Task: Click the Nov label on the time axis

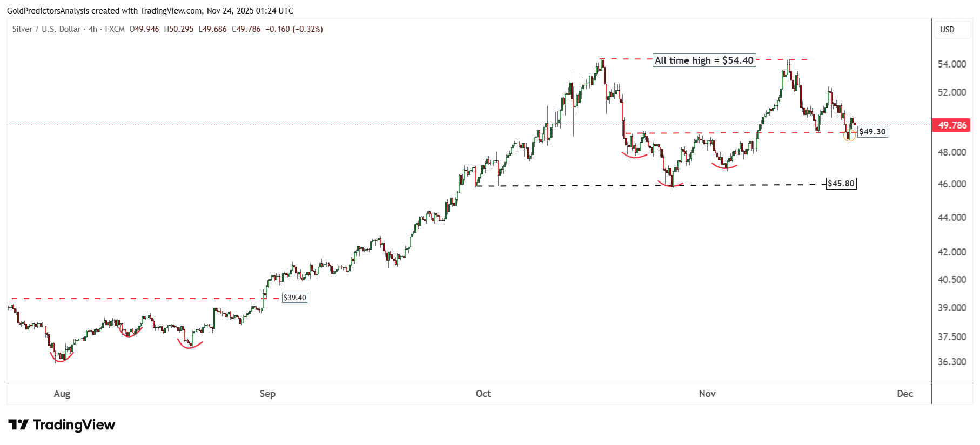Action: point(707,394)
